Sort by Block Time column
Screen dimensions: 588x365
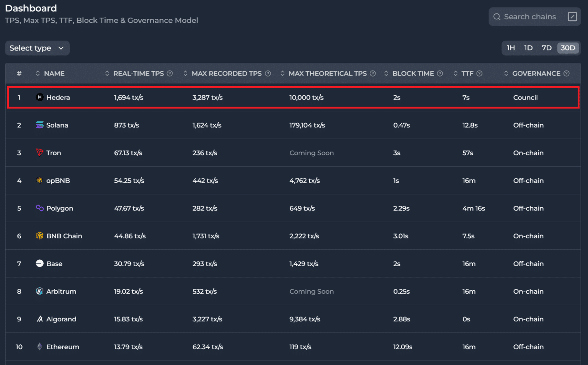tap(386, 74)
